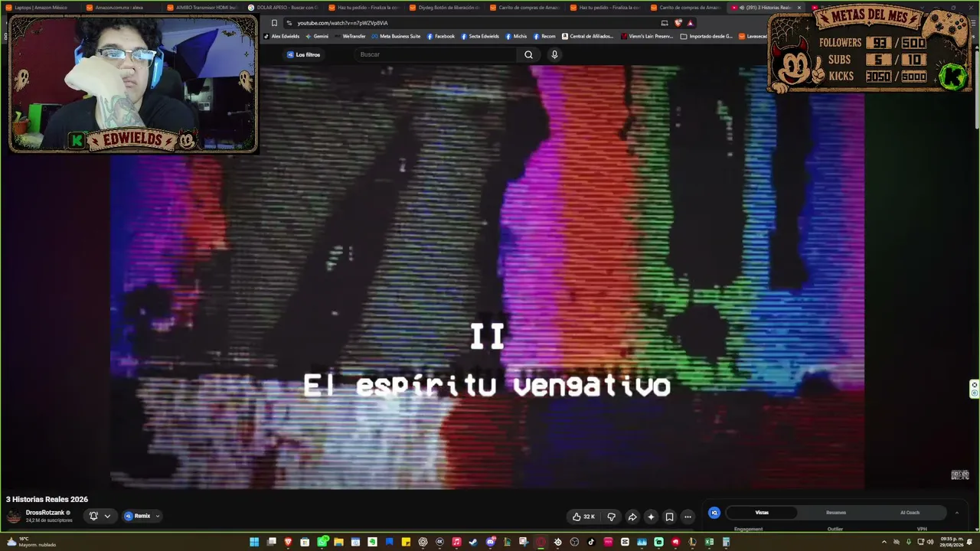Focus the Buscar search field
Viewport: 980px width, 551px height.
[436, 54]
